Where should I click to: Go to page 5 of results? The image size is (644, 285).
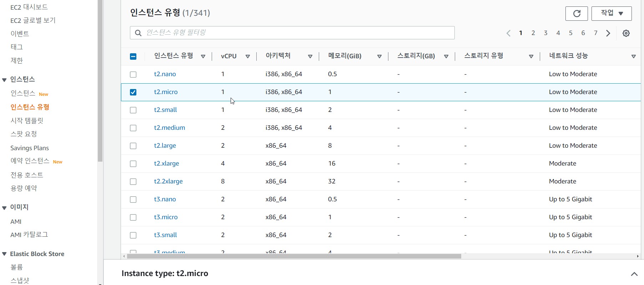tap(571, 33)
